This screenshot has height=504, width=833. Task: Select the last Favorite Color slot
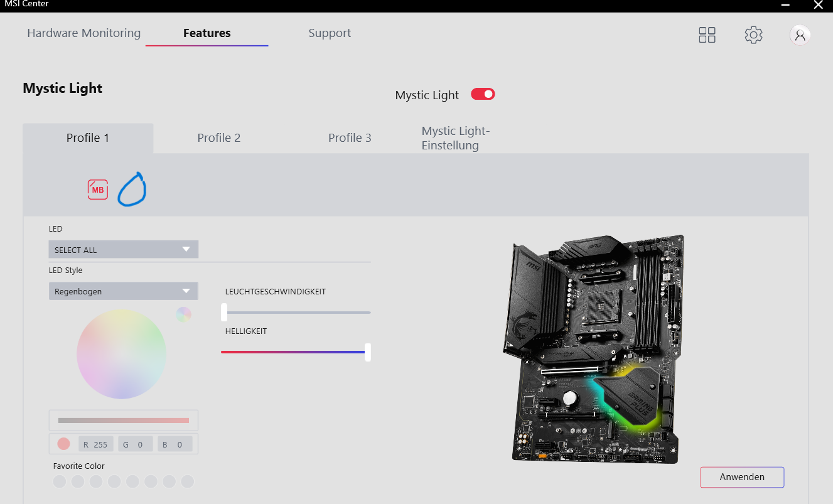point(188,481)
